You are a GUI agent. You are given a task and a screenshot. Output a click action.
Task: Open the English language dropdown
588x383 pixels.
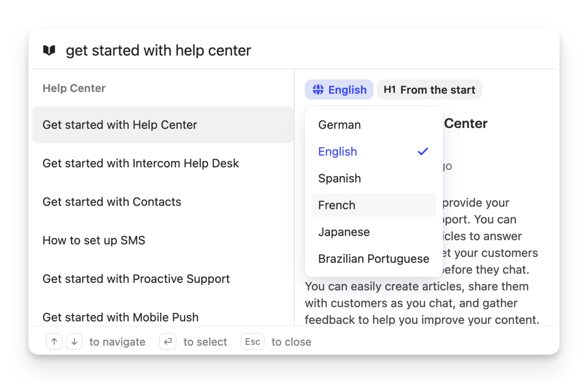(x=339, y=90)
